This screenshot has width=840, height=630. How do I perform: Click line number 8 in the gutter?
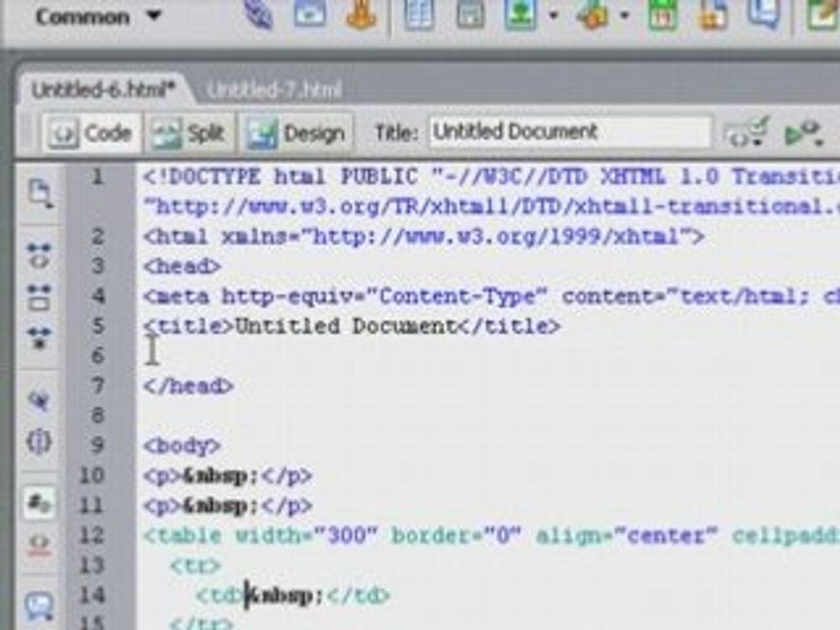97,416
